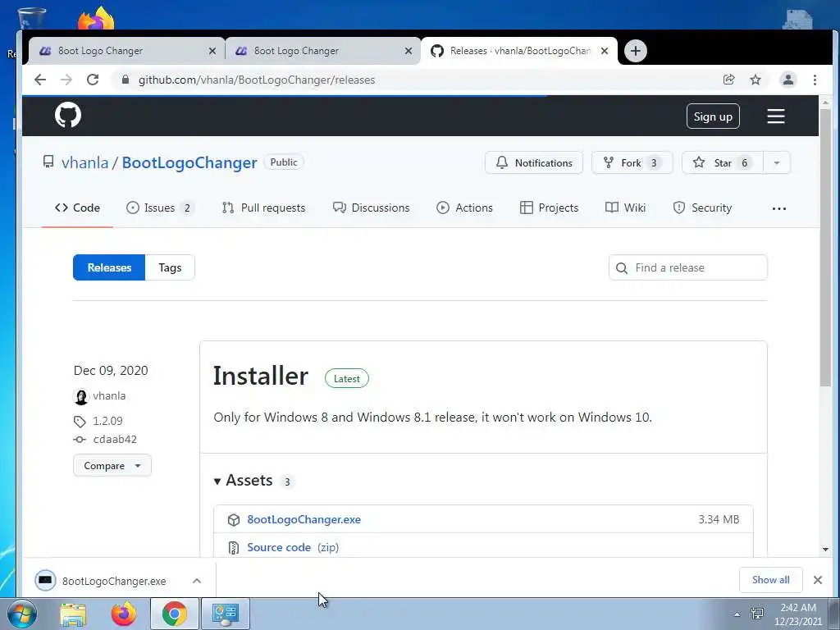Expand the Star options dropdown
The width and height of the screenshot is (840, 630).
point(776,163)
